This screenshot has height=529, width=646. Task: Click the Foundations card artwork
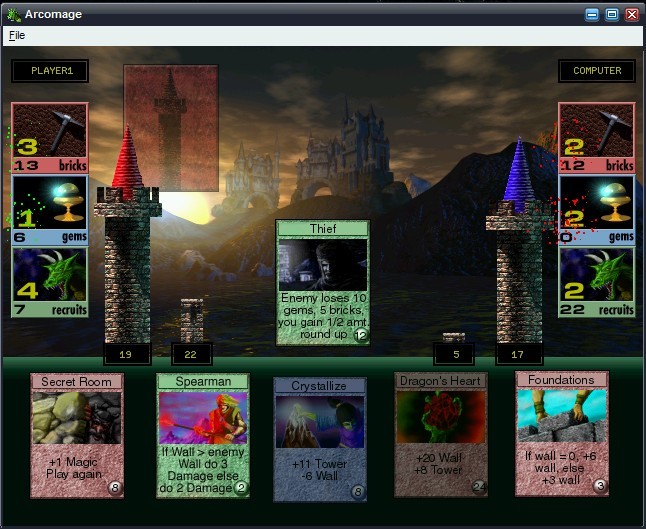pyautogui.click(x=562, y=416)
